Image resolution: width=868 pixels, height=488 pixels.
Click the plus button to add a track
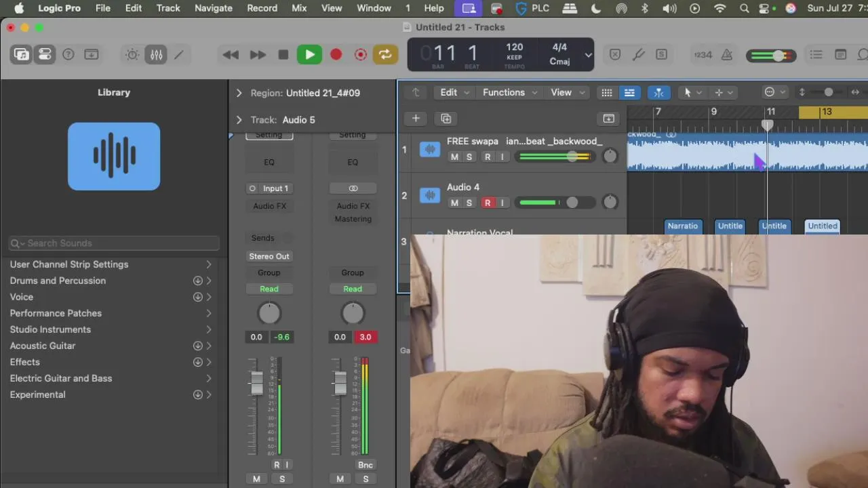(416, 119)
